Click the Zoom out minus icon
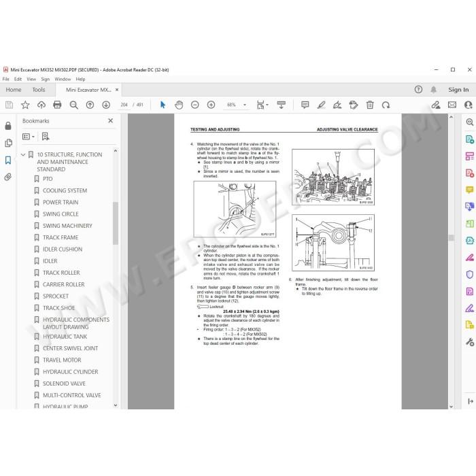Viewport: 476px width, 476px height. (195, 105)
